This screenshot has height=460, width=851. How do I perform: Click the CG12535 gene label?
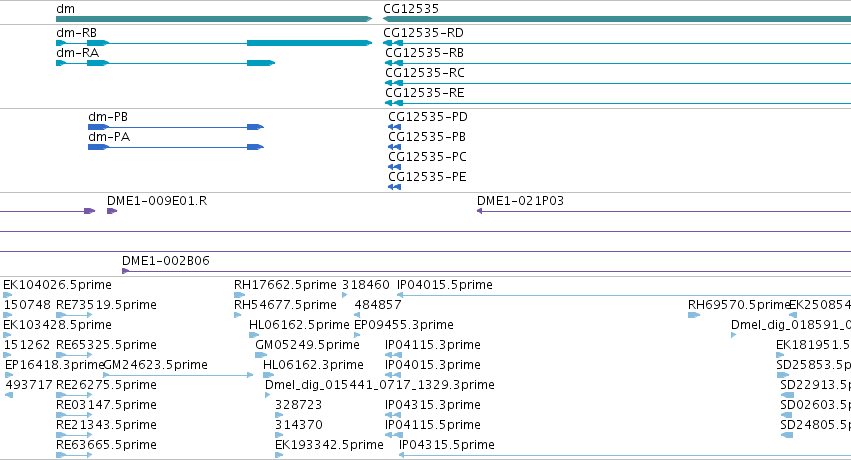tap(411, 9)
